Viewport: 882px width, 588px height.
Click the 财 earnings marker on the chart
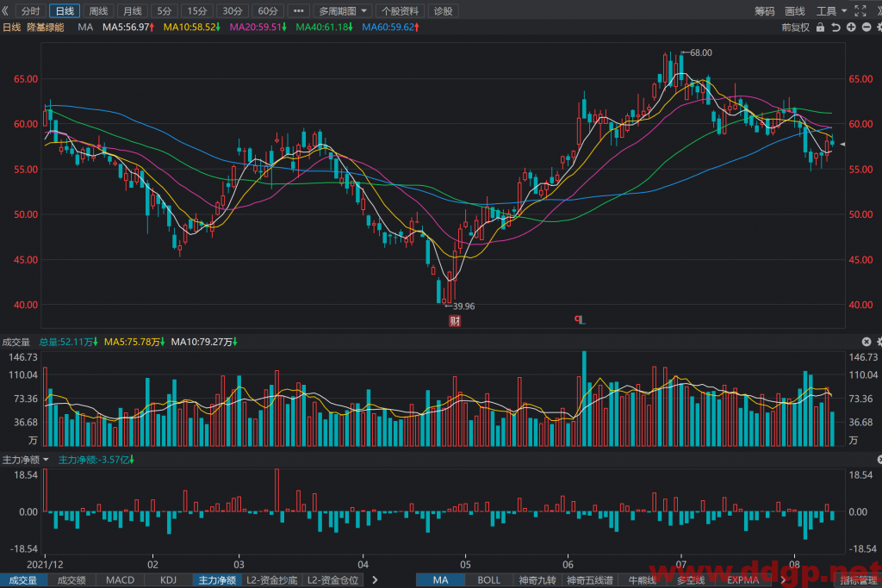(455, 321)
